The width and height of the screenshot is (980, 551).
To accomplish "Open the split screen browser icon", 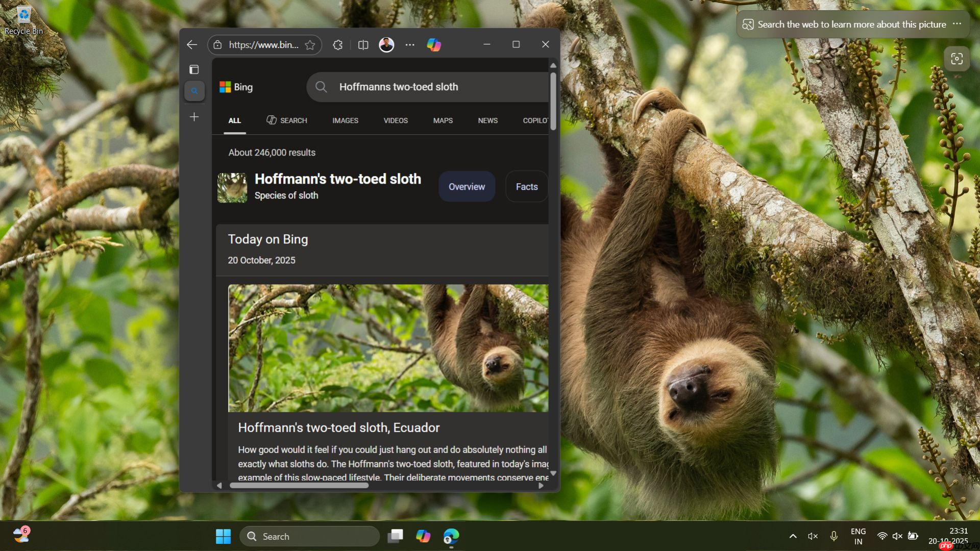I will (363, 45).
